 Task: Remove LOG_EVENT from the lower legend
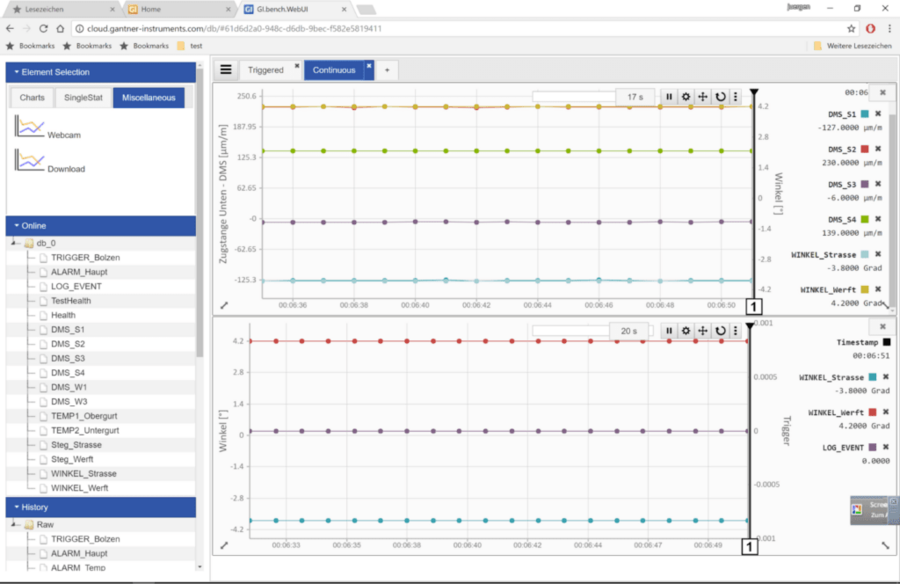coord(886,447)
